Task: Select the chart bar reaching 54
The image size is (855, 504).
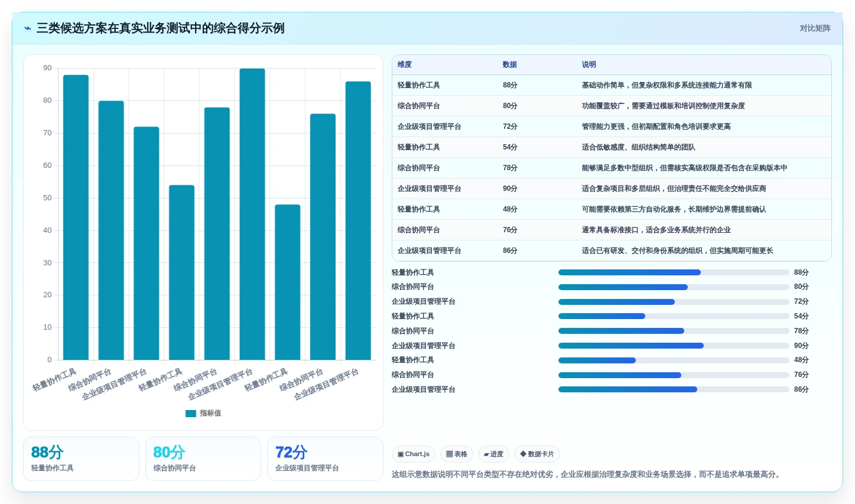Action: coord(181,272)
